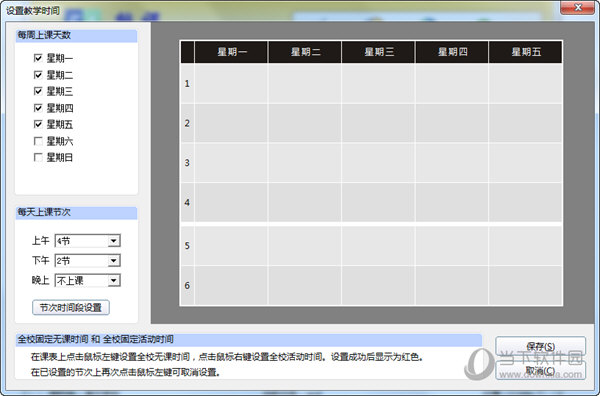Click the 每天上课节次 section header
The height and width of the screenshot is (396, 600).
coord(77,212)
